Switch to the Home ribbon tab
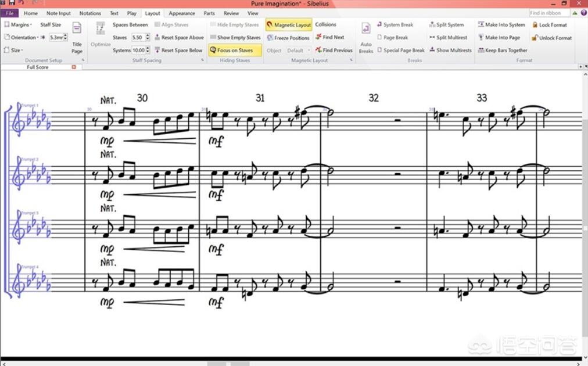Image resolution: width=588 pixels, height=366 pixels. (x=31, y=13)
